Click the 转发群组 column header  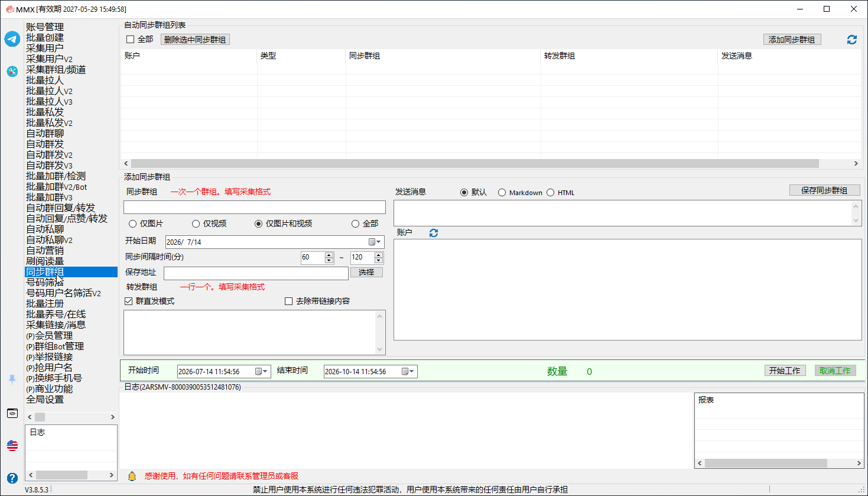629,56
